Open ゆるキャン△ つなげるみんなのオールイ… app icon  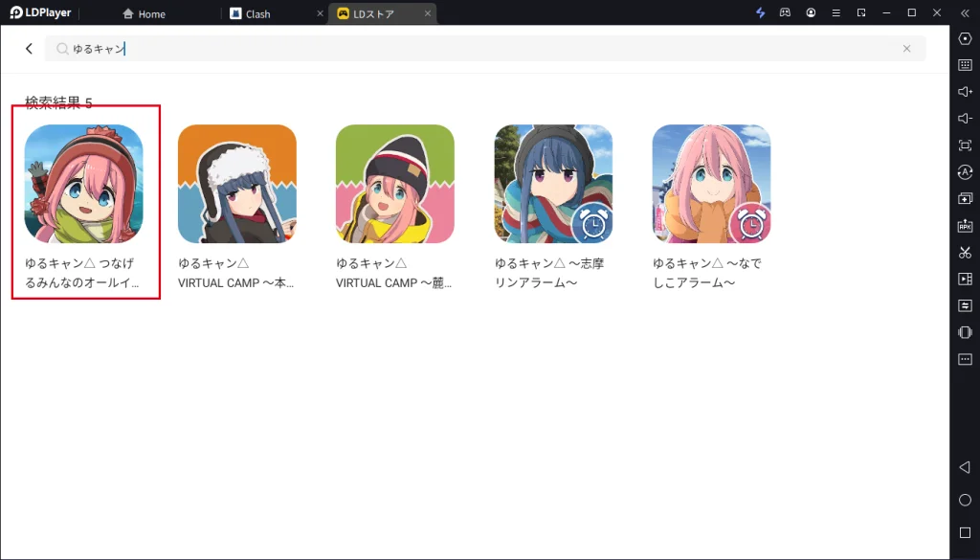point(84,184)
